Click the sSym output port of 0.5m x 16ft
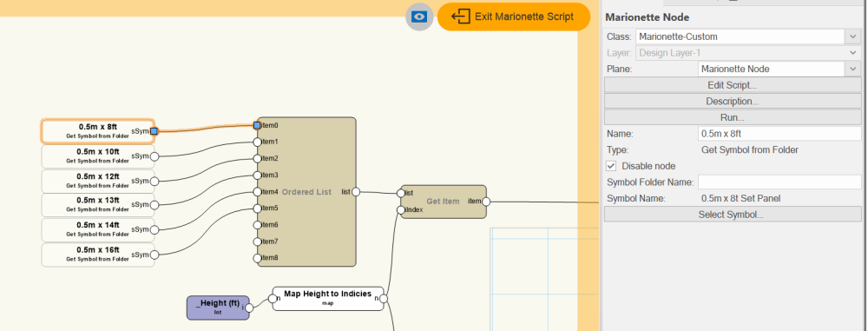Screen dimensions: 868x331 [x=155, y=255]
